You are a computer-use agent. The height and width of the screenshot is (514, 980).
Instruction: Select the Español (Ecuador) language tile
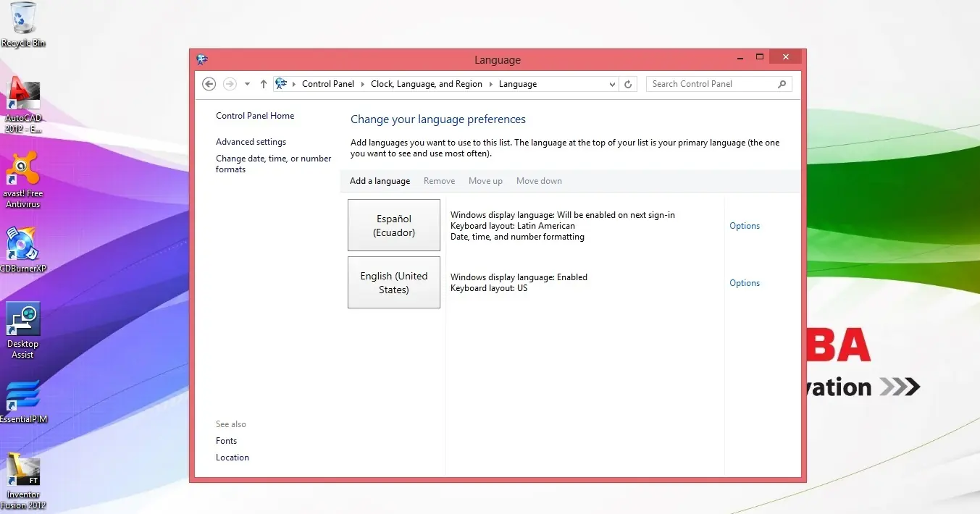394,225
